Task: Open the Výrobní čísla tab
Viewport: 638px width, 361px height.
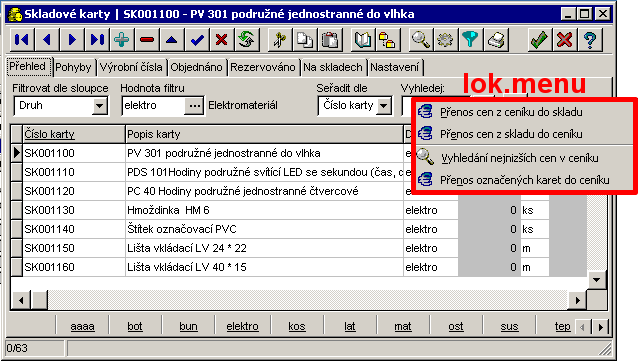Action: tap(131, 67)
